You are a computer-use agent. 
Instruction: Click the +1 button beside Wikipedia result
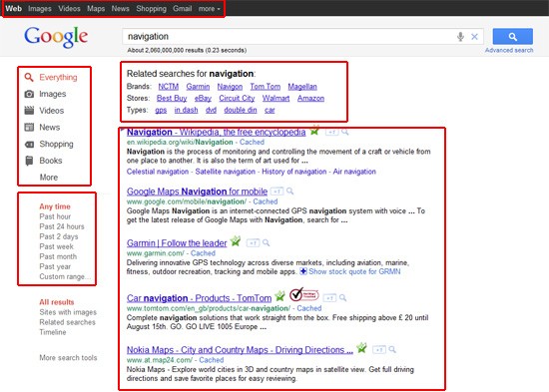332,132
